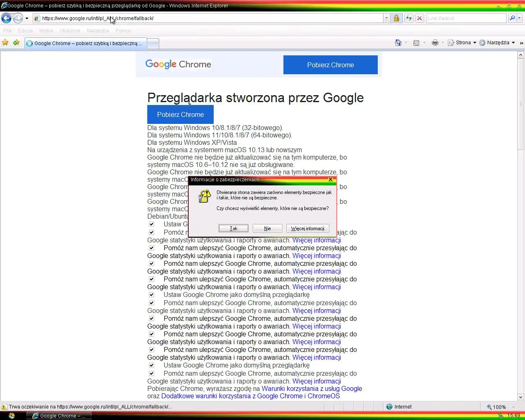The image size is (525, 420).
Task: Click Pobierz Chrome button below the heading
Action: click(x=180, y=114)
